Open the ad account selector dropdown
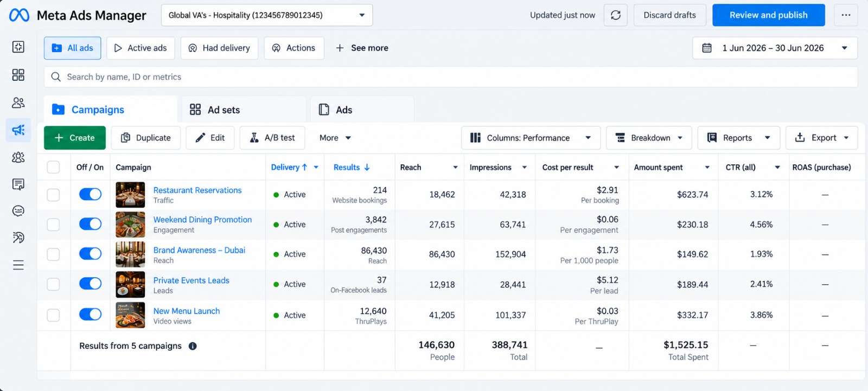 point(267,15)
